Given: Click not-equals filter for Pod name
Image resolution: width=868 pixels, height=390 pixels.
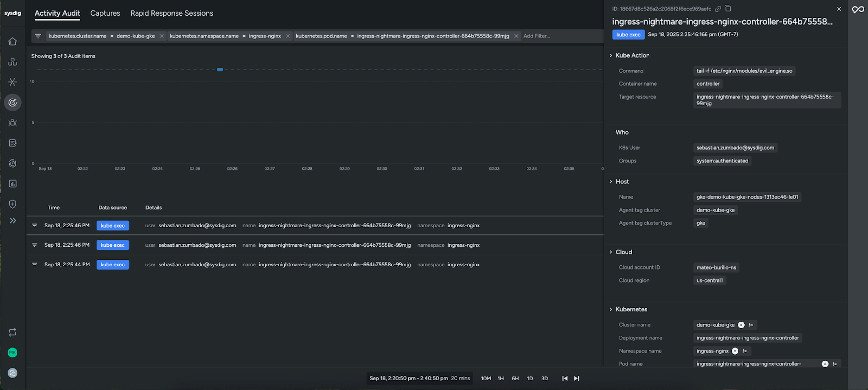Looking at the screenshot, I should coord(834,364).
